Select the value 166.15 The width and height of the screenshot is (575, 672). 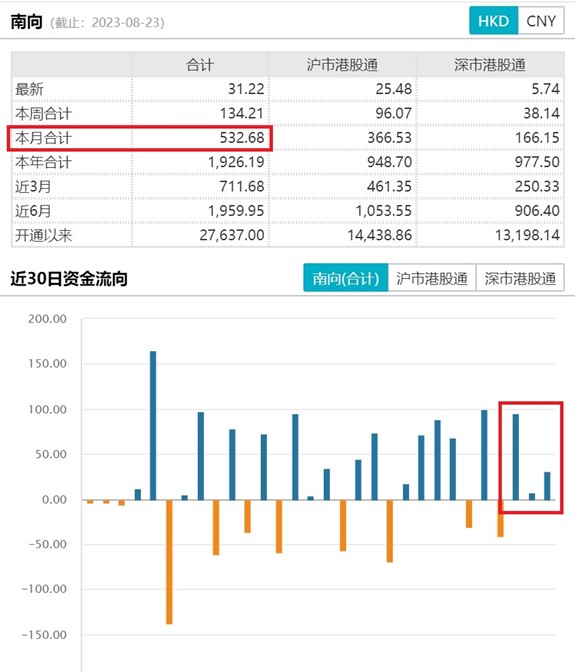pyautogui.click(x=537, y=138)
